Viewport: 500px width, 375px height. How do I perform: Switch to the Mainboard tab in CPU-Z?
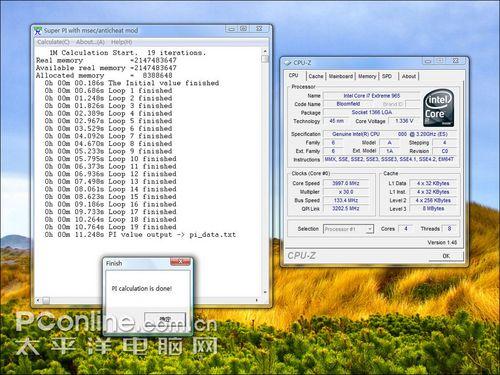tap(341, 76)
